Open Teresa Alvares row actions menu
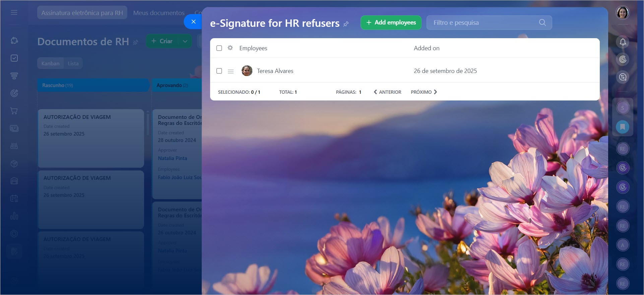This screenshot has height=295, width=644. [231, 71]
